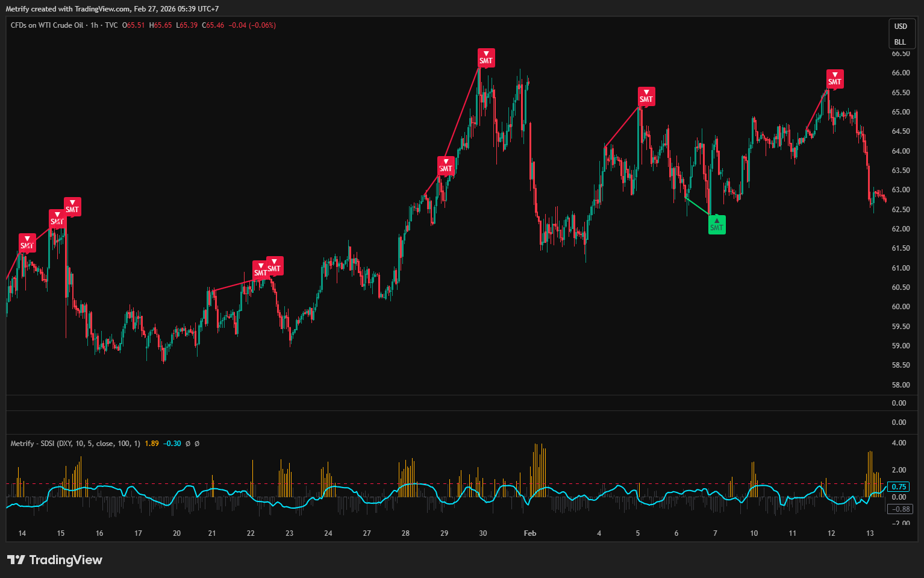Click the 62.00 price axis label
The image size is (924, 578).
click(x=901, y=229)
